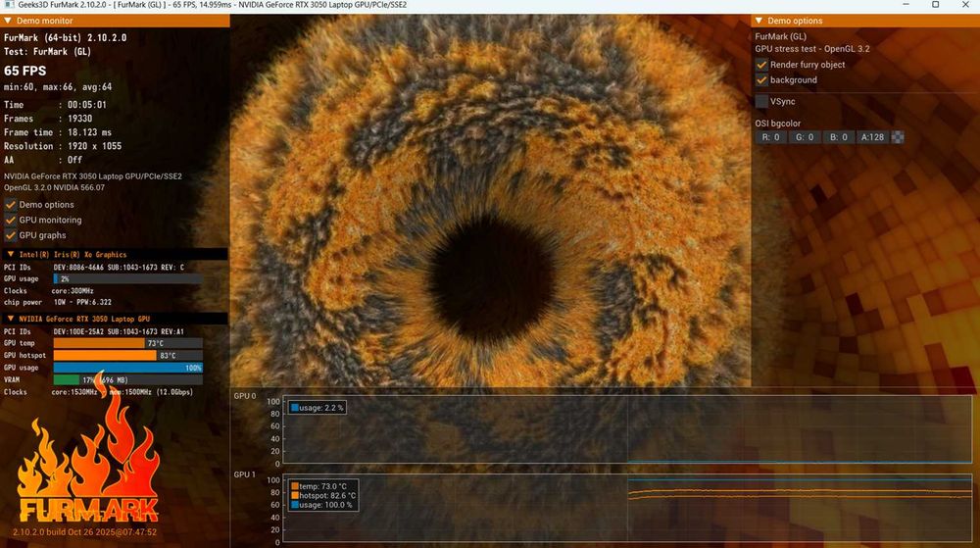980x548 pixels.
Task: Collapse the Demo options panel
Action: click(759, 21)
